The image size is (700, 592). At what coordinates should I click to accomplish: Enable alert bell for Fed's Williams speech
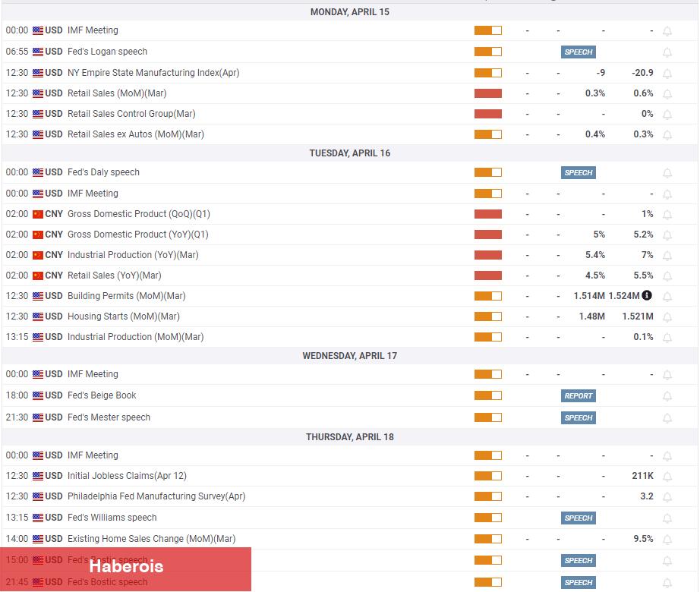(667, 518)
